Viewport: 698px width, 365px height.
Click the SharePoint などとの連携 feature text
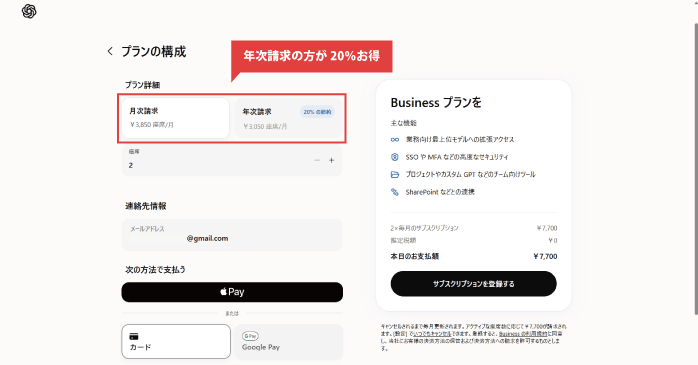click(x=440, y=192)
